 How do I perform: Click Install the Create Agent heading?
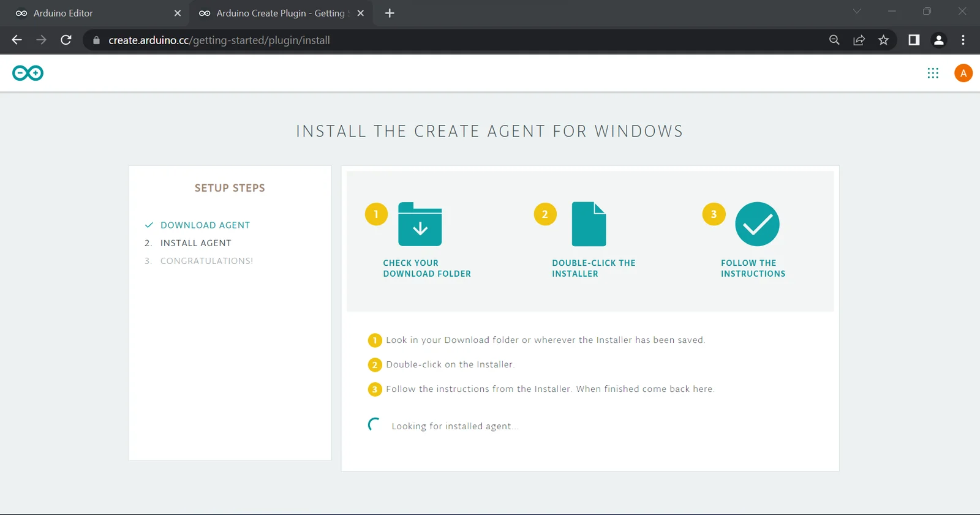pos(489,131)
